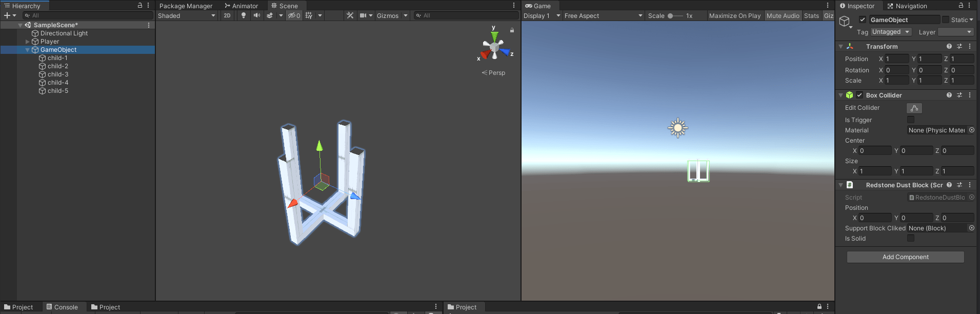Screen dimensions: 980x314
Task: Open Box Collider presets icon
Action: tap(959, 95)
